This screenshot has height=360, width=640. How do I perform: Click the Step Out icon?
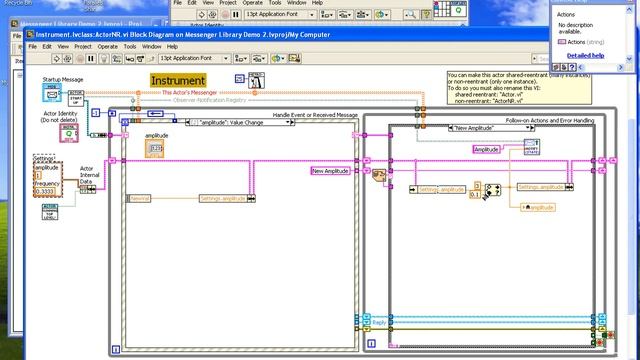(x=151, y=59)
